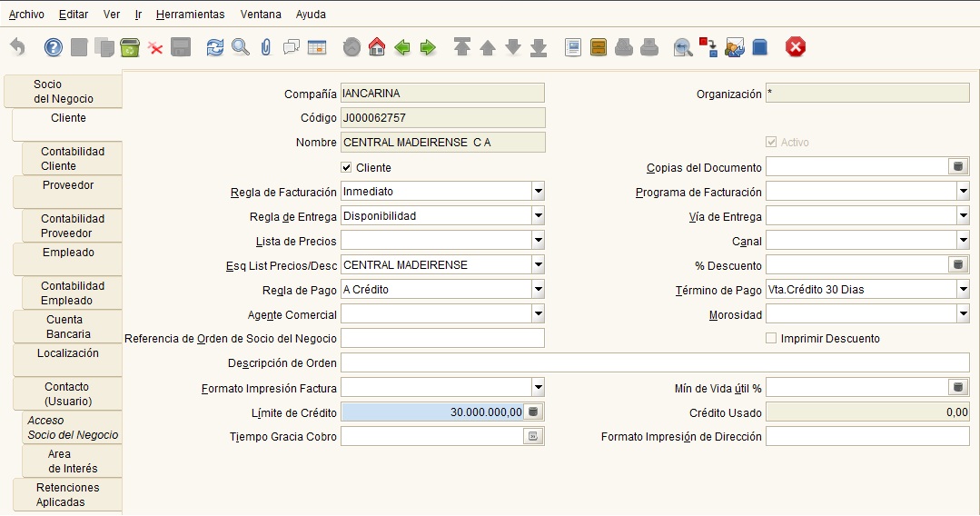Go to the menu via the Home icon
980x516 pixels.
tap(377, 47)
